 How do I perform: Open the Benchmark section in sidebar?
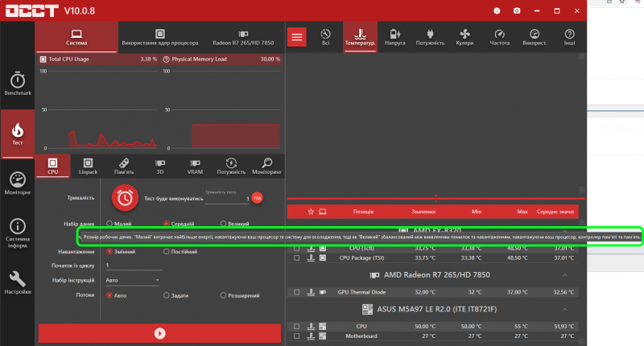pyautogui.click(x=17, y=83)
